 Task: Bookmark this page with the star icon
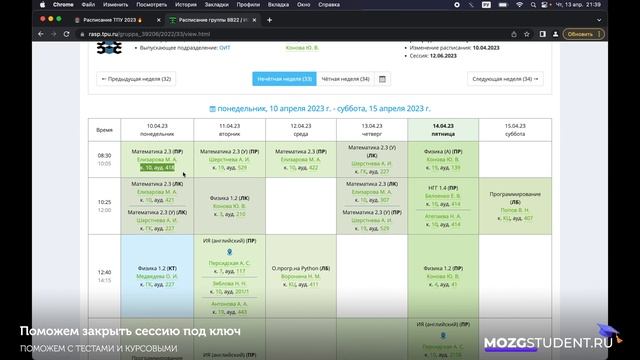(x=527, y=34)
